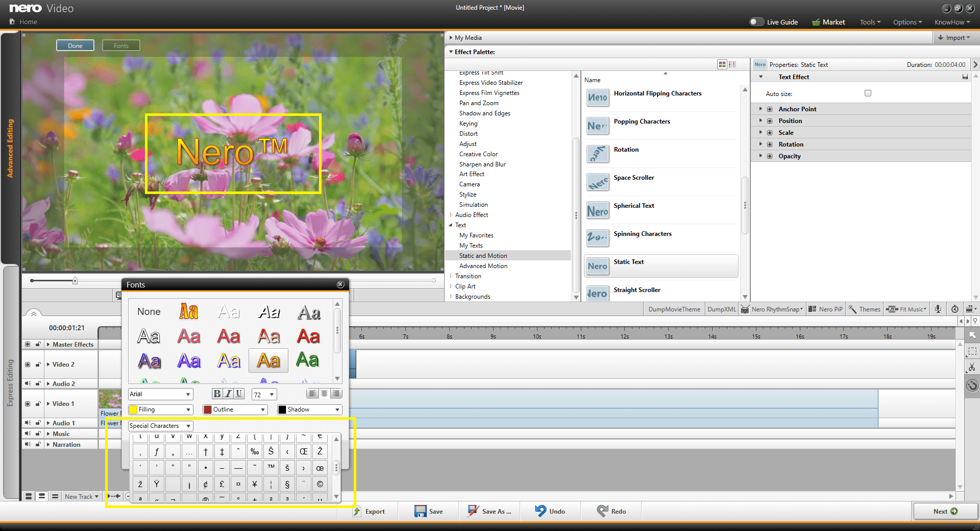Open the New Track dropdown
Screen dimensions: 980x531
coord(82,496)
